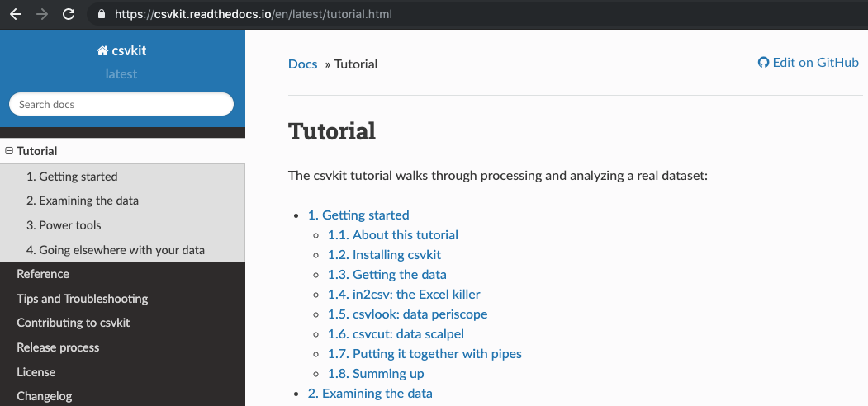Click the Tutorial breadcrumb text
This screenshot has height=406, width=868.
pos(356,64)
